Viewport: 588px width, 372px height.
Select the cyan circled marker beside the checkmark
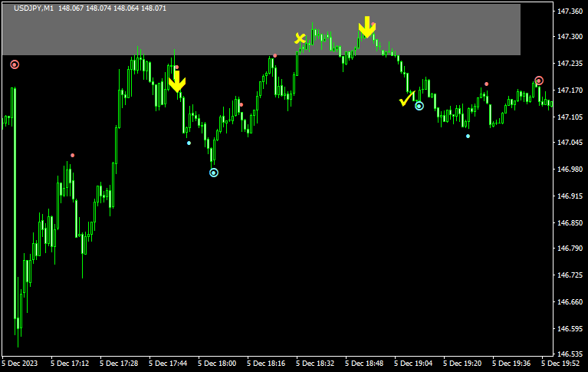click(x=419, y=106)
